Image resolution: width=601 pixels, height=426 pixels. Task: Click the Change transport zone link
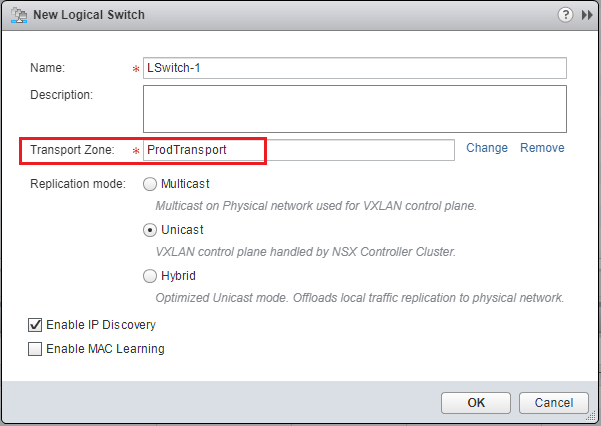coord(487,148)
